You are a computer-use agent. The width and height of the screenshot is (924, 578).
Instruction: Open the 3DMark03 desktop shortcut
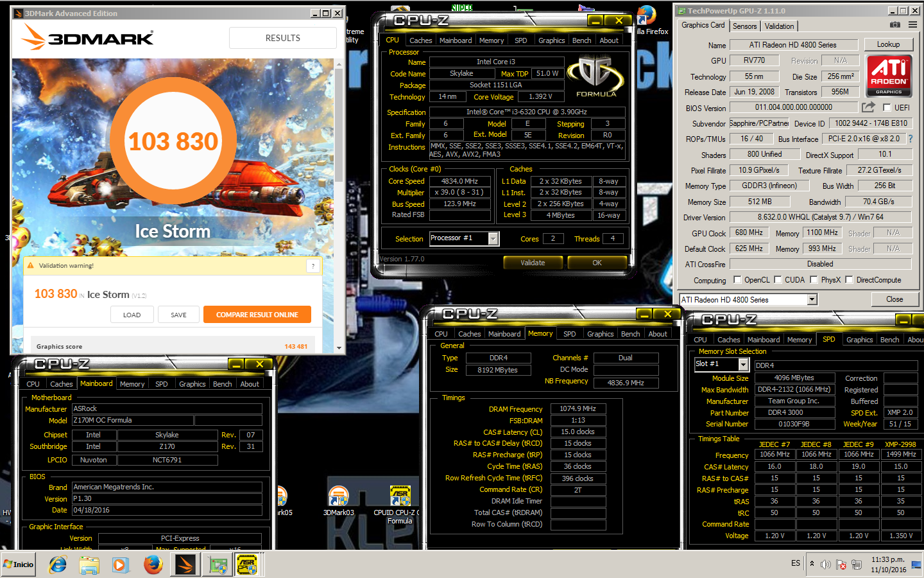pyautogui.click(x=338, y=500)
